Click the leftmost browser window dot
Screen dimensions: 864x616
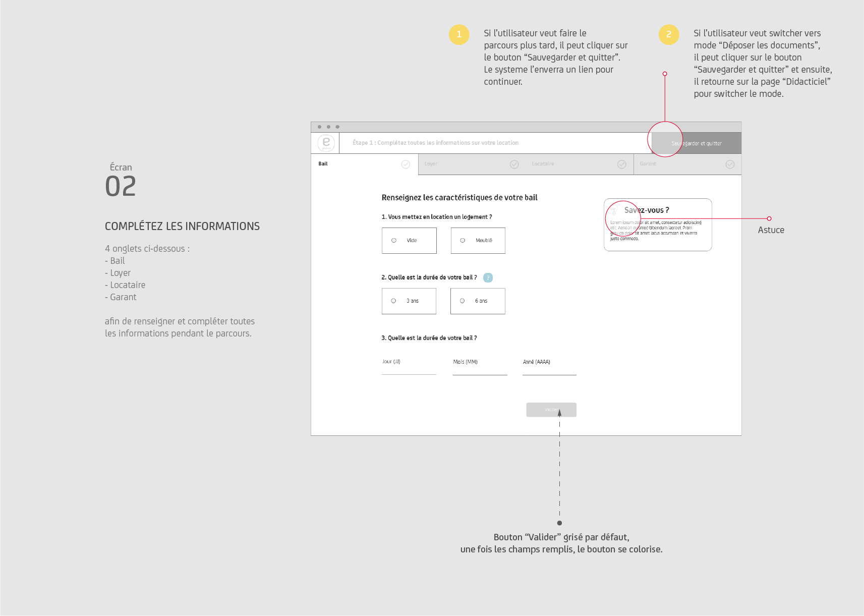click(319, 127)
